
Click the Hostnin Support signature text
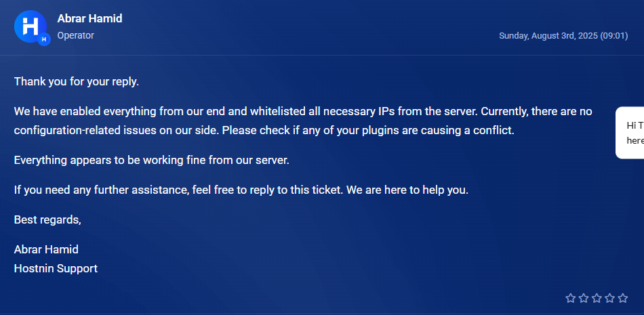[56, 268]
